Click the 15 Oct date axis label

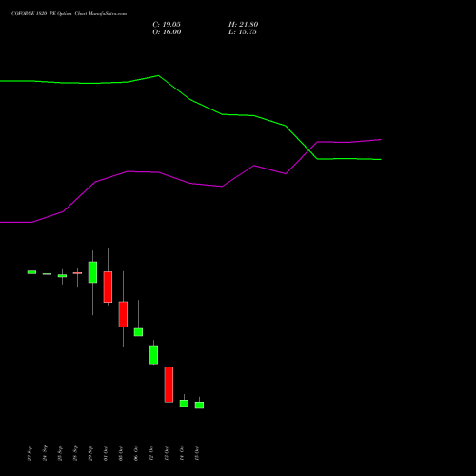(x=197, y=453)
